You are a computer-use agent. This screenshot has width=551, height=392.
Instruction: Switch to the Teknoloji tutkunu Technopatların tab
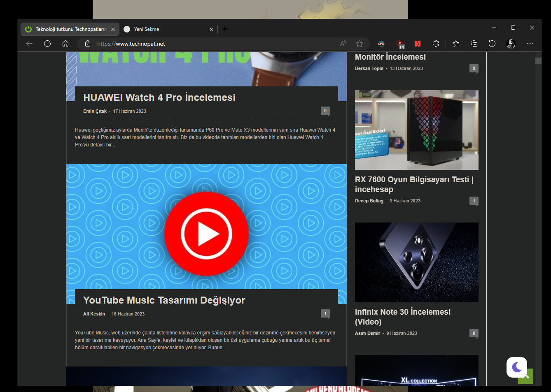coord(70,29)
